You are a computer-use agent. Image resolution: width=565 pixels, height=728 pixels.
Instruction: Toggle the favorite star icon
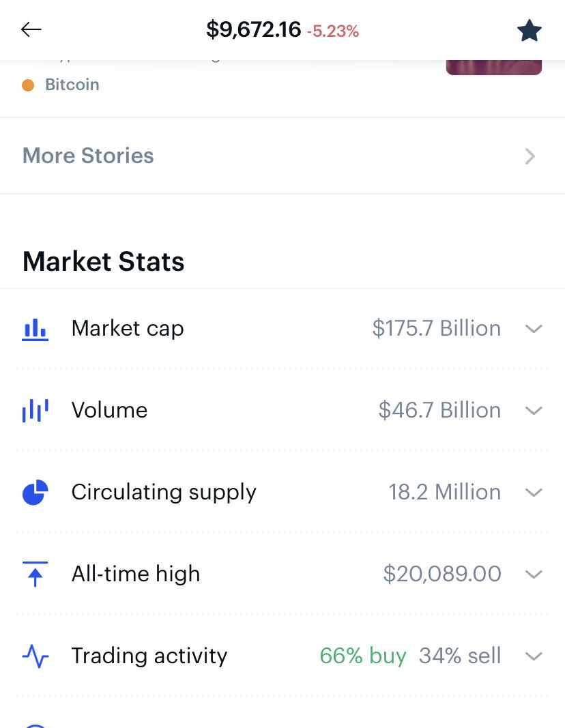click(529, 30)
